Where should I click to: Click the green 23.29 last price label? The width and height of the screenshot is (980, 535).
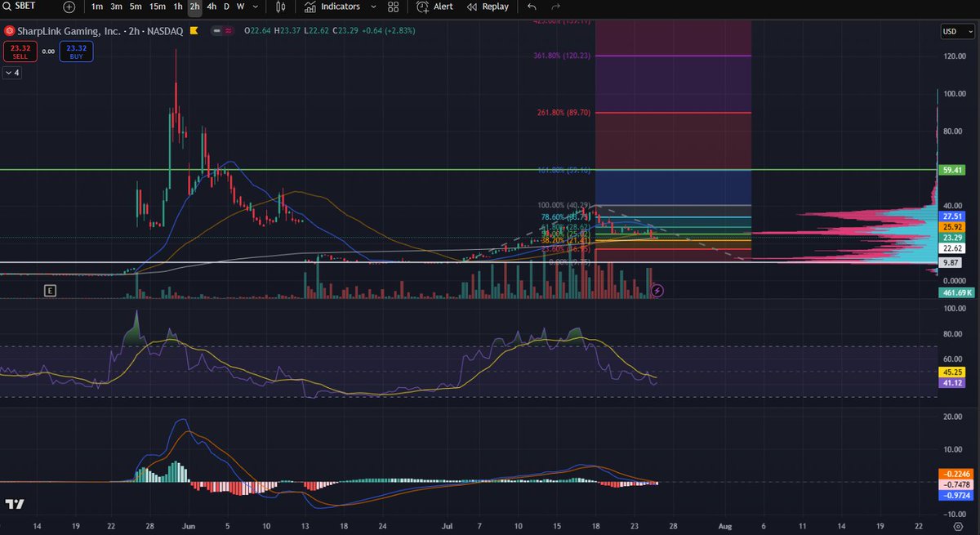[951, 237]
